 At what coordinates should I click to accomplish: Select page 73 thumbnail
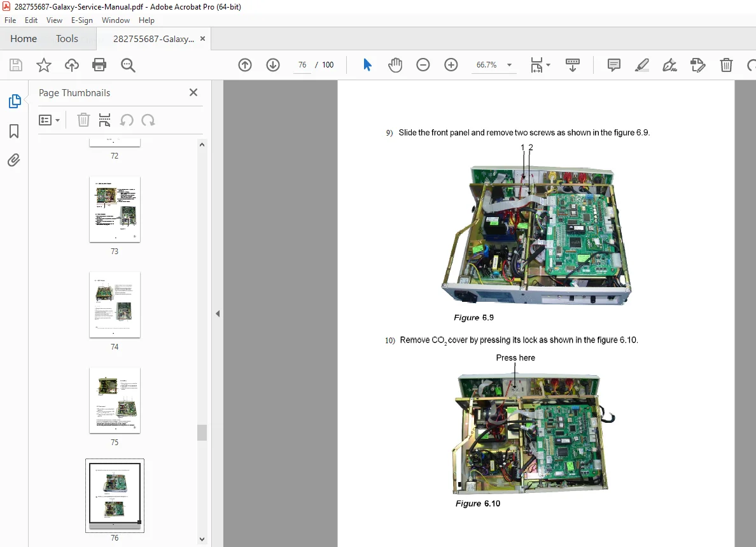pos(115,210)
